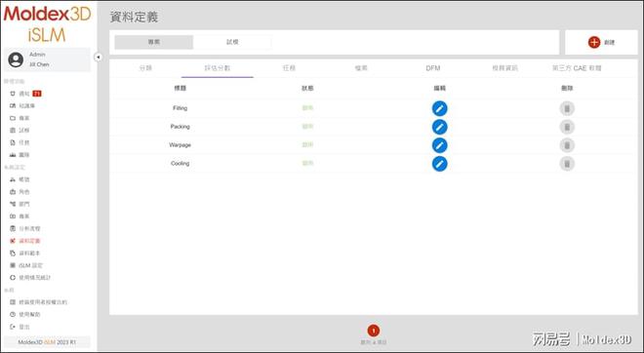The width and height of the screenshot is (644, 353).
Task: Collapse the sidebar with the arrow button
Action: pos(99,58)
